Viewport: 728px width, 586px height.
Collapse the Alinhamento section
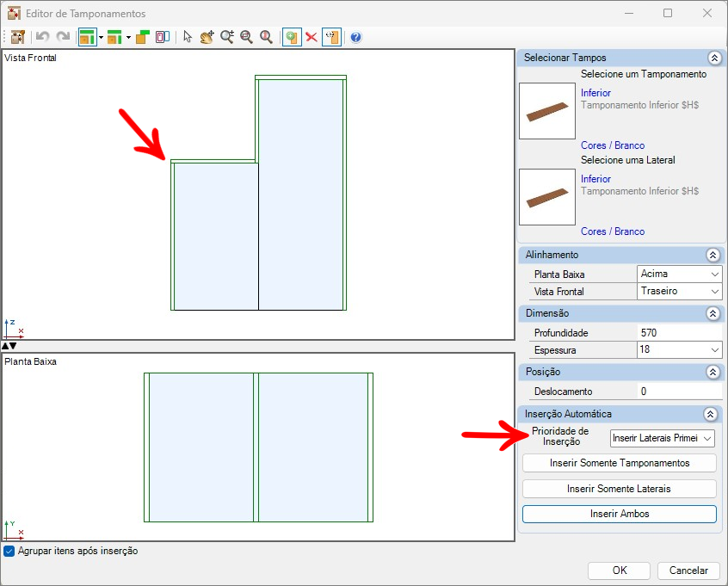tap(713, 255)
